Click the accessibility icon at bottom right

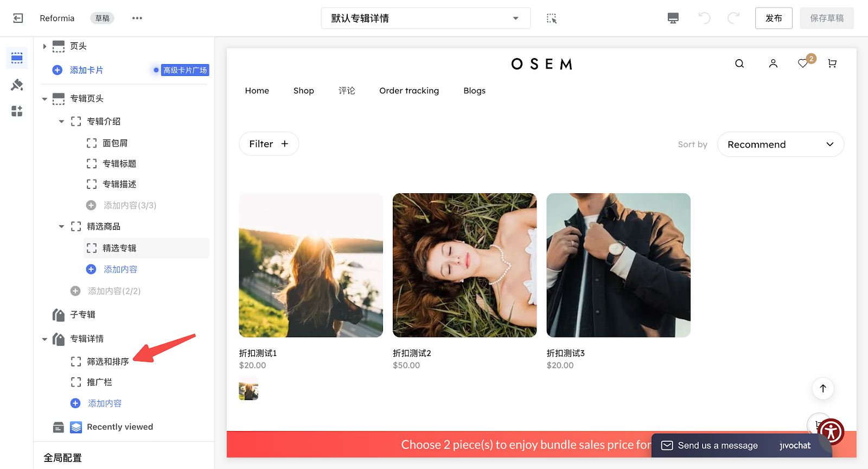pos(831,432)
